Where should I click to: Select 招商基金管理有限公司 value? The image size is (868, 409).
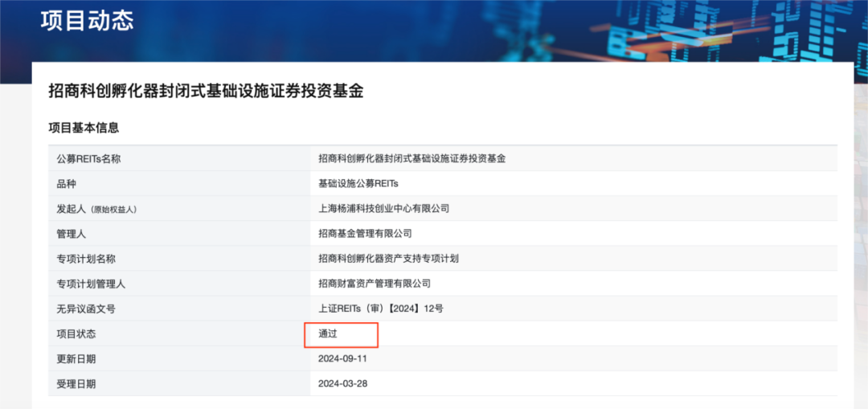[365, 234]
